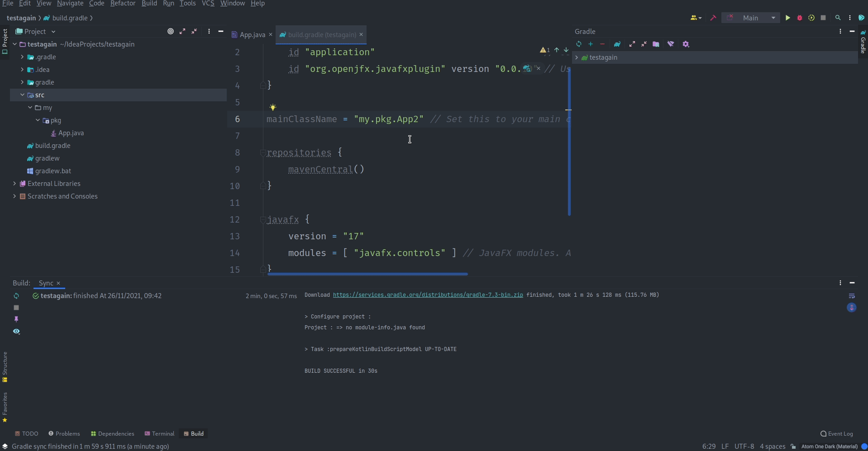Open the gradle-7.3-bin.zip download link

click(x=428, y=295)
